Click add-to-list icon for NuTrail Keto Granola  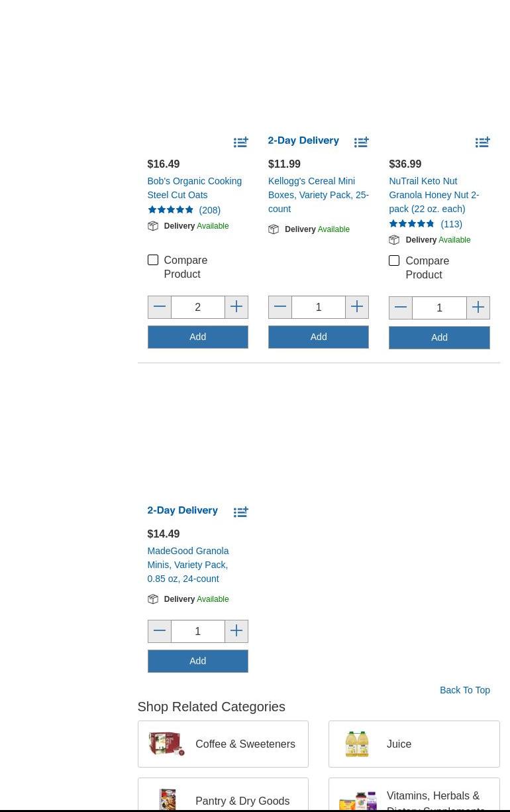click(x=483, y=142)
